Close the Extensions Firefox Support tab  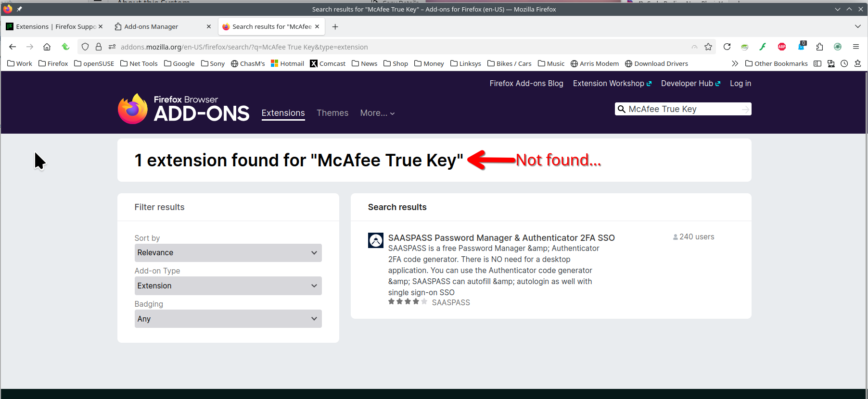pyautogui.click(x=101, y=26)
